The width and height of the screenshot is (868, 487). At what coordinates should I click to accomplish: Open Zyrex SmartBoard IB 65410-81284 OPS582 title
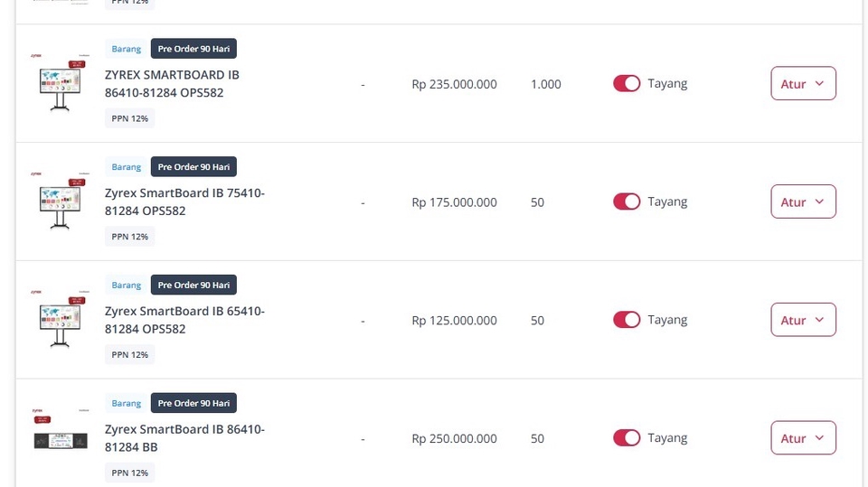tap(184, 320)
